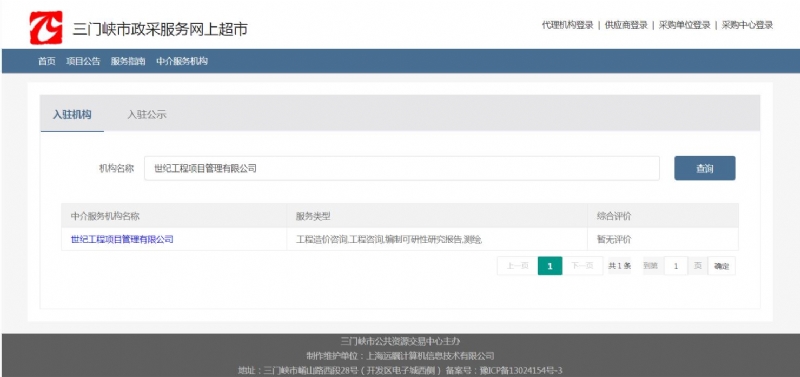Switch to 入驻机构 tab
Viewport: 800px width, 377px height.
(x=72, y=114)
